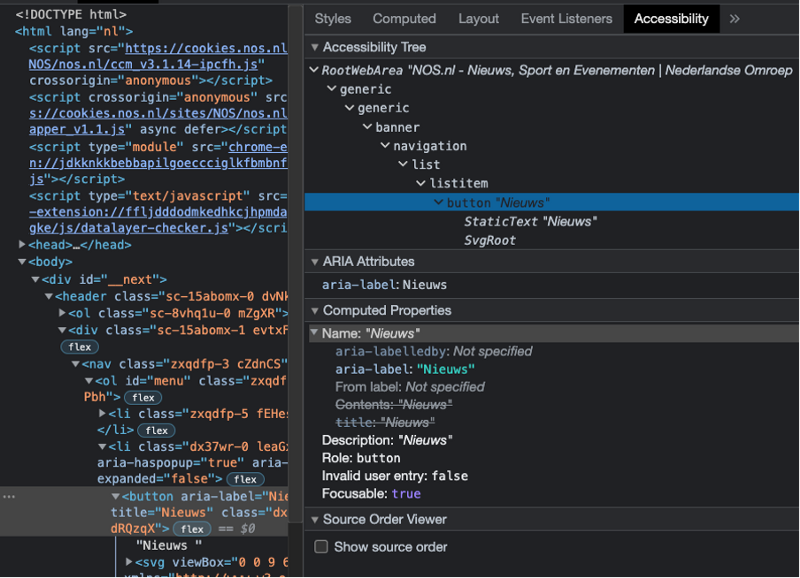
Task: Switch to the Styles tab
Action: point(333,19)
